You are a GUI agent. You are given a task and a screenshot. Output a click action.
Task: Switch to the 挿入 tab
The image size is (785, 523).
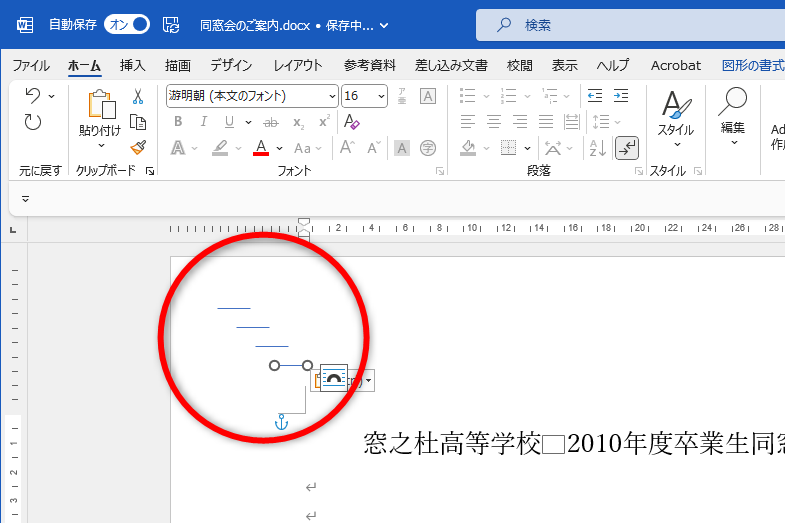[x=133, y=66]
